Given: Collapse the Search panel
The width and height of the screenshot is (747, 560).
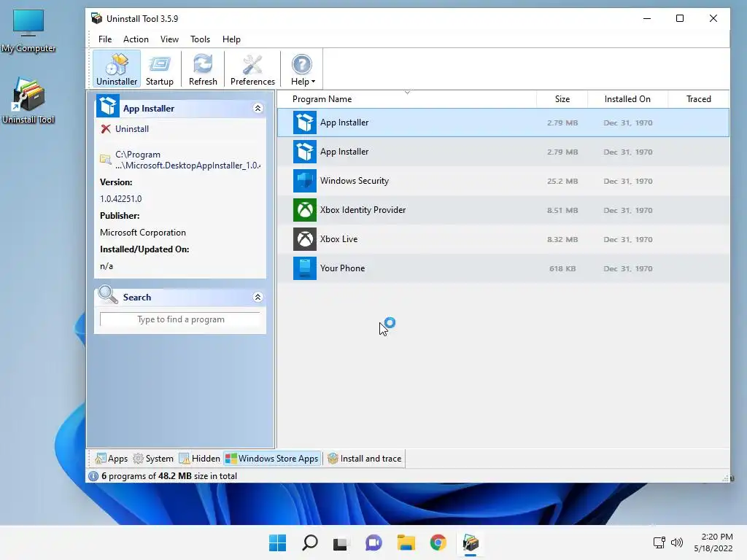Looking at the screenshot, I should click(258, 297).
